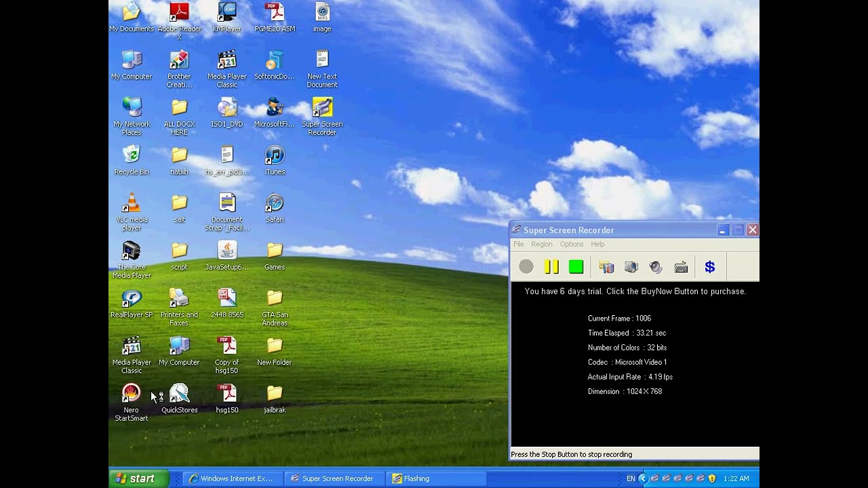Select the GTA San Andreas folder
The image size is (868, 488).
(x=275, y=307)
